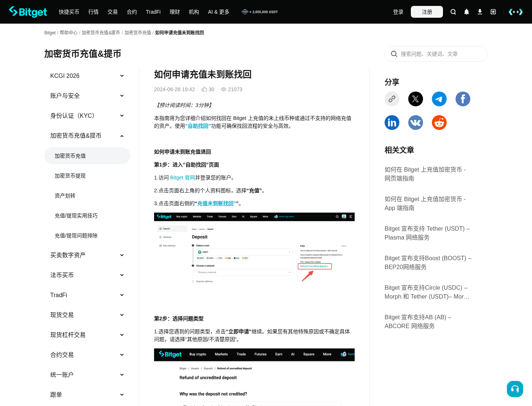Image resolution: width=532 pixels, height=406 pixels.
Task: Expand the 账户与安全 section
Action: 87,96
